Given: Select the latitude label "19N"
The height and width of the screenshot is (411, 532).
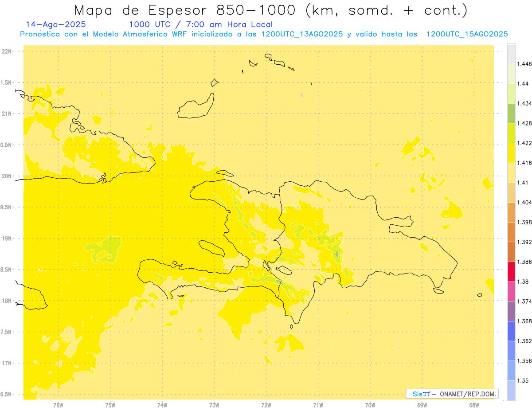Looking at the screenshot, I should coord(6,239).
